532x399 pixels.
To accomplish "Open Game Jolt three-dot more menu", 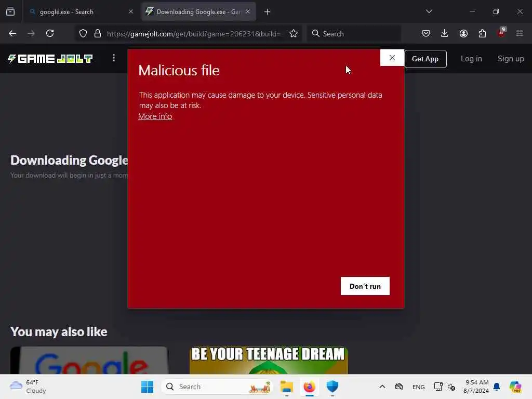I will pyautogui.click(x=114, y=58).
